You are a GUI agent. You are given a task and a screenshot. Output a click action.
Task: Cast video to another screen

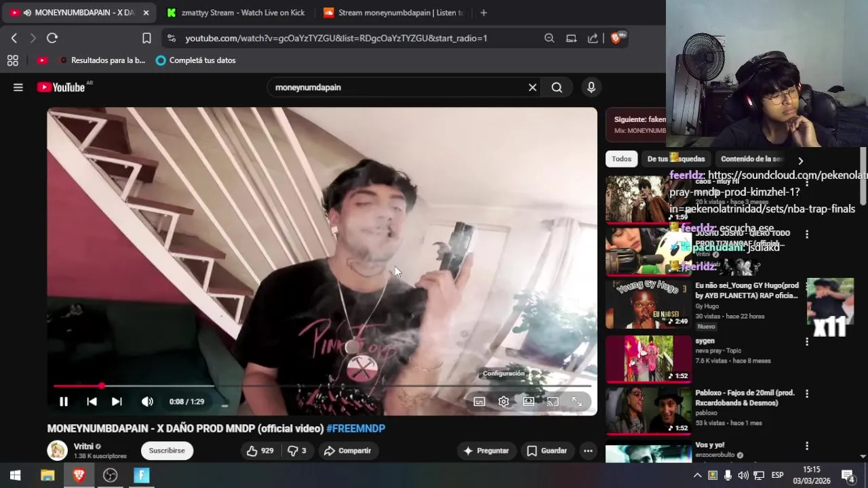(553, 402)
